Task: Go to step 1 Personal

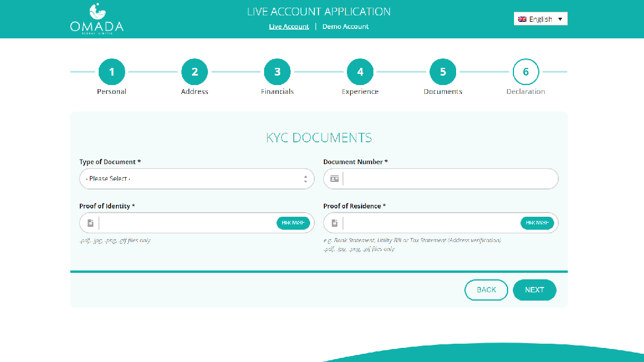Action: [x=112, y=72]
